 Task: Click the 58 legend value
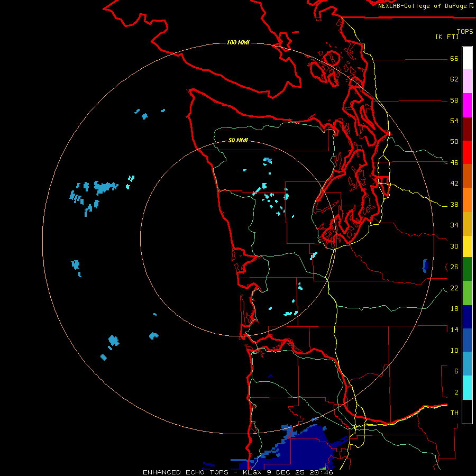454,100
